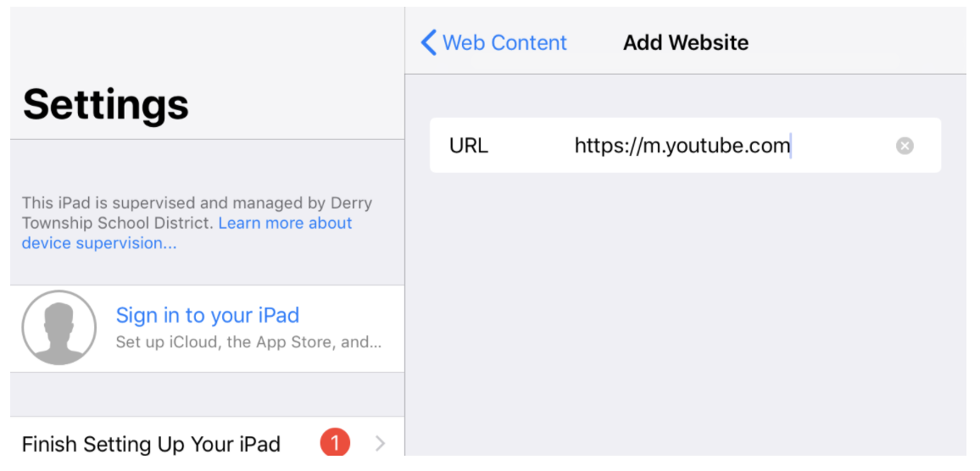Click the word youtube in the URL
Screen dimensions: 980x471
point(704,146)
